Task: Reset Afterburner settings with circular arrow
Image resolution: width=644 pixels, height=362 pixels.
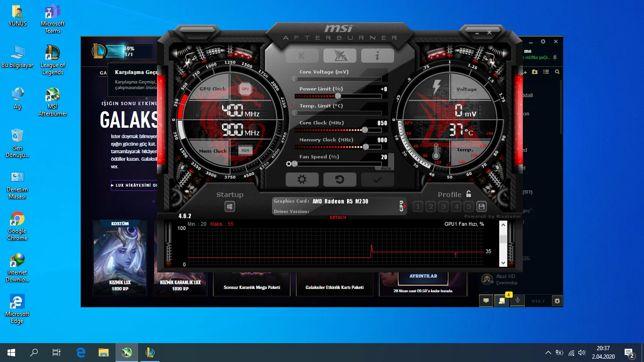Action: coord(339,180)
